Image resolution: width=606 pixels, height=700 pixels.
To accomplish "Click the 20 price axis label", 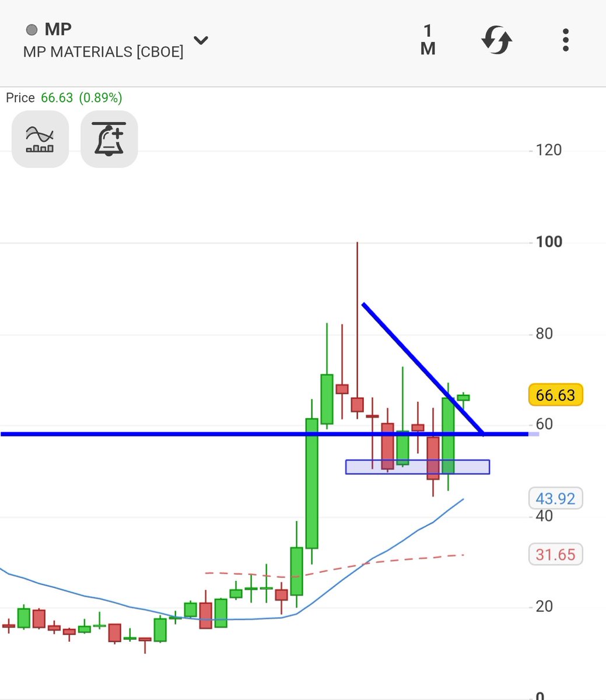I will coord(545,607).
